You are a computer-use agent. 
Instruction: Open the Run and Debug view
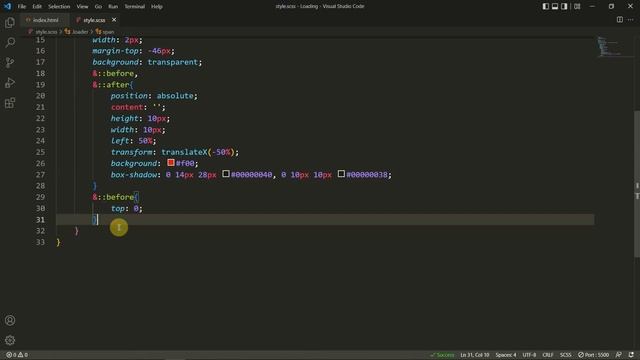(x=10, y=82)
